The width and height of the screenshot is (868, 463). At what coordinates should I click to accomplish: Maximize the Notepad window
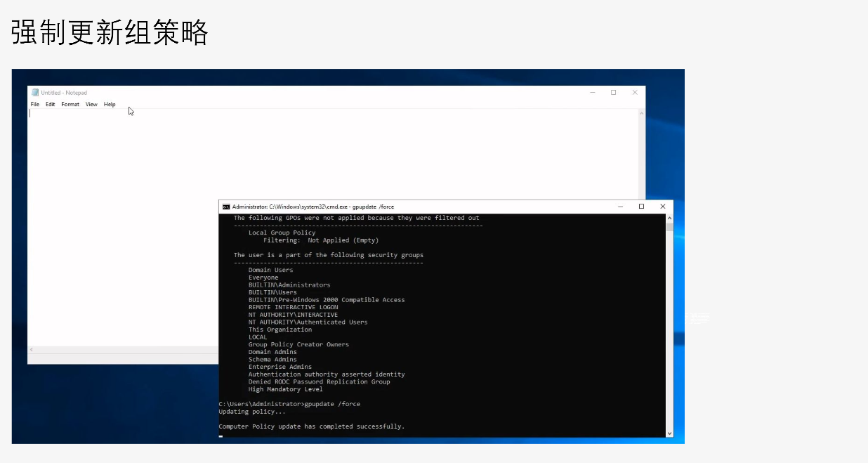click(x=613, y=93)
